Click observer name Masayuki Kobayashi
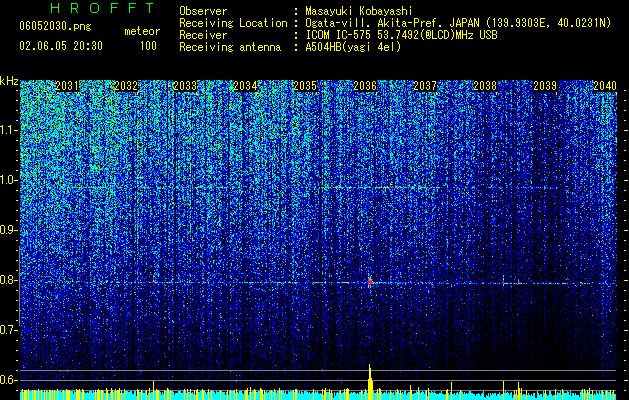 pos(359,11)
